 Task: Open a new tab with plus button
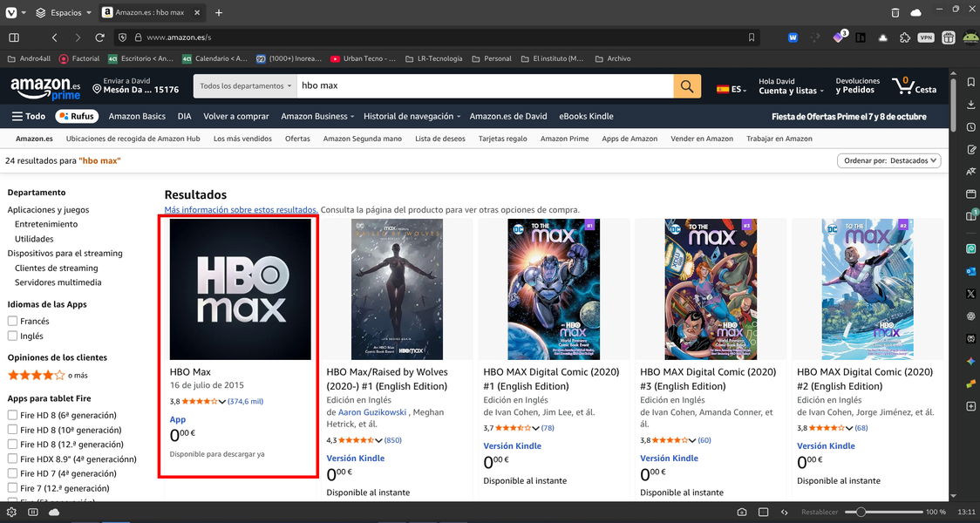point(219,12)
